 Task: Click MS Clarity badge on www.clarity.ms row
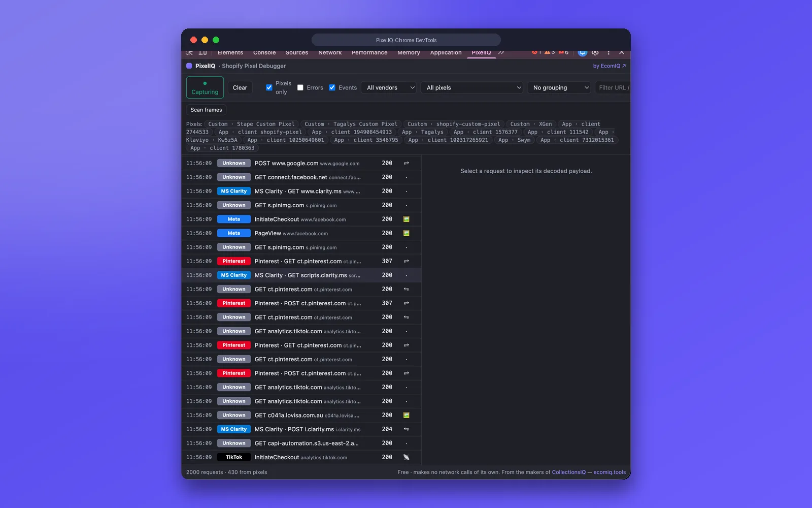click(234, 192)
